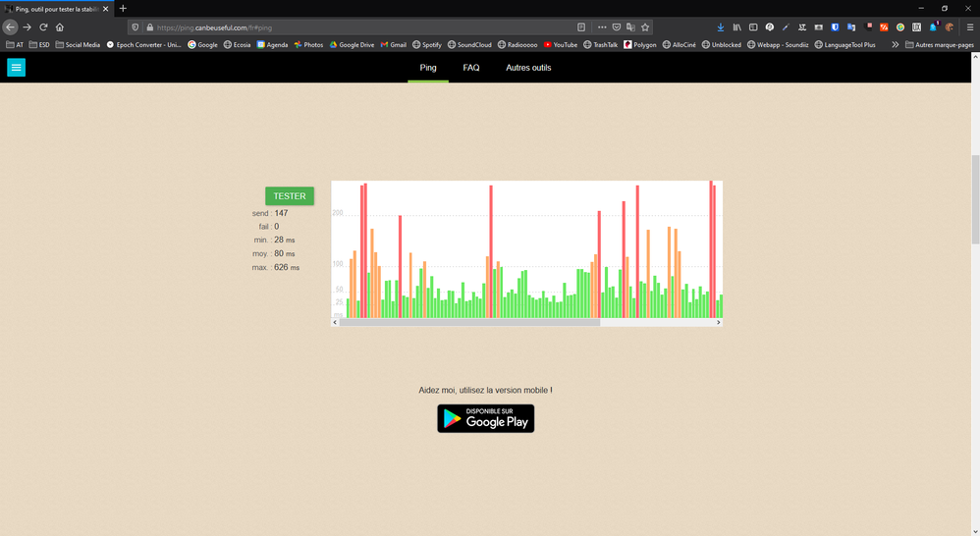Expand the page actions three-dot menu

[602, 27]
